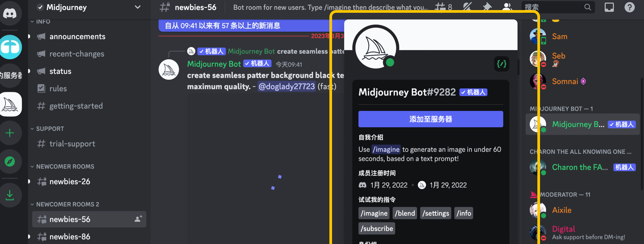644x244 pixels.
Task: Switch to newbies-86 channel
Action: point(89,237)
